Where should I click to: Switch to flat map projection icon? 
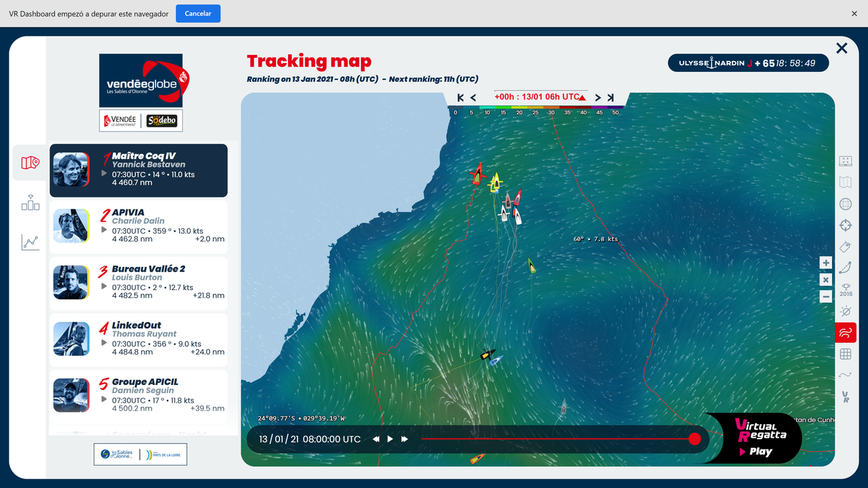click(x=845, y=182)
